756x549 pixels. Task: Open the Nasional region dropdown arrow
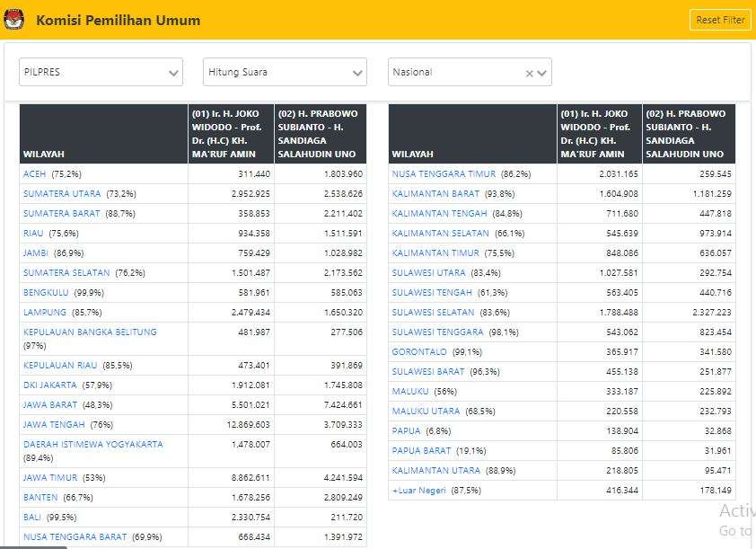[542, 73]
